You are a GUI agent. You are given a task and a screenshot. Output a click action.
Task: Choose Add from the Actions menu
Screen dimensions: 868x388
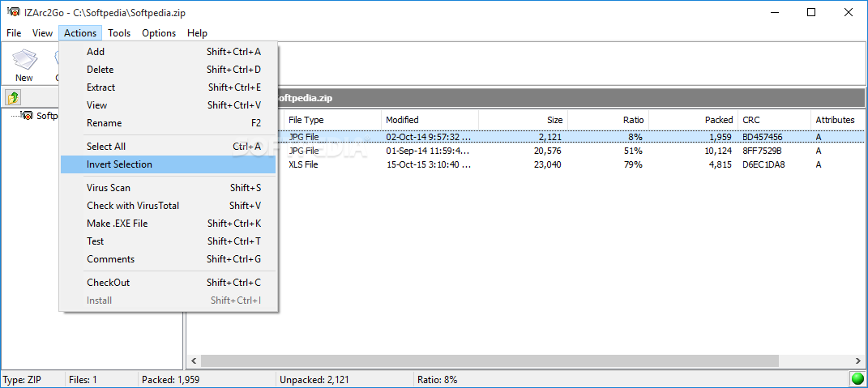169,52
